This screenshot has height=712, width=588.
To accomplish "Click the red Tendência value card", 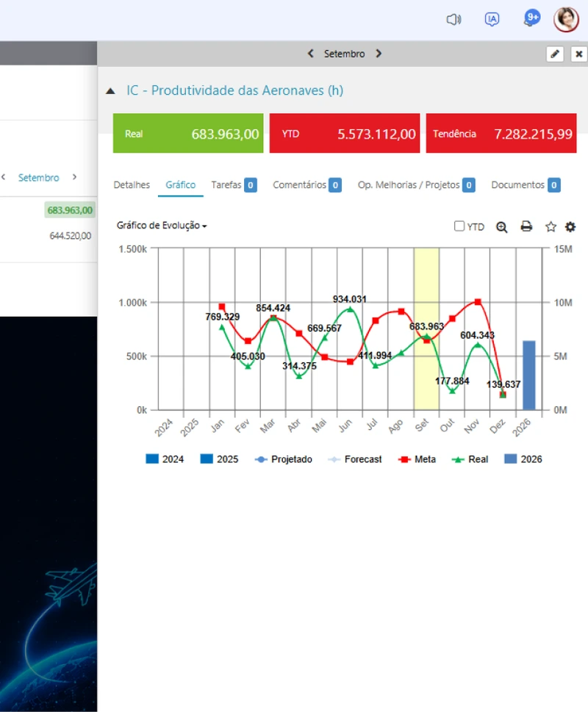I will point(501,134).
